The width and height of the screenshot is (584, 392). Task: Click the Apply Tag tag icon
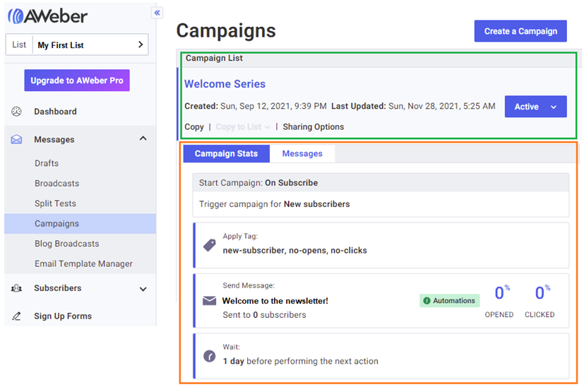point(209,245)
